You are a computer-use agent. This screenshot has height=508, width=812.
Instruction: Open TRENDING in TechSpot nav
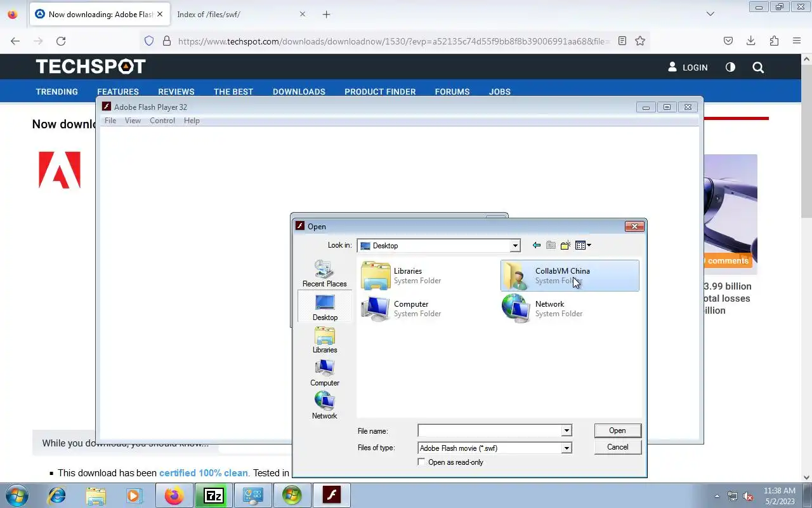pyautogui.click(x=57, y=91)
